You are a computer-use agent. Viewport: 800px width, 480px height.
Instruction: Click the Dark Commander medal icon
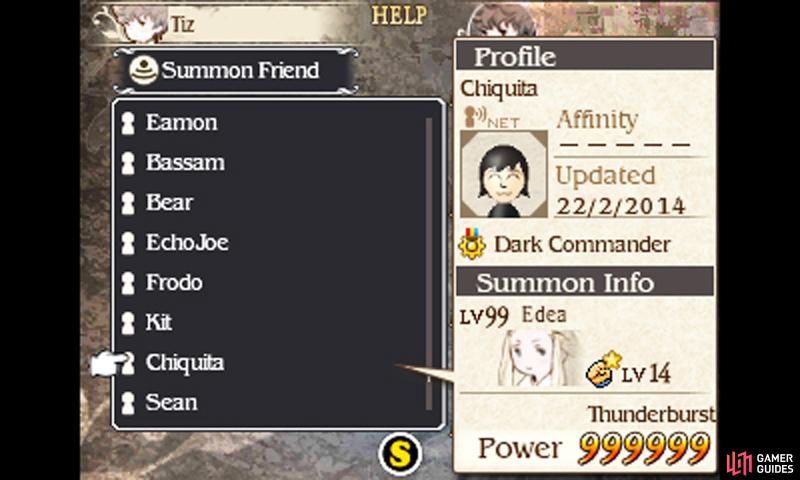(x=472, y=243)
